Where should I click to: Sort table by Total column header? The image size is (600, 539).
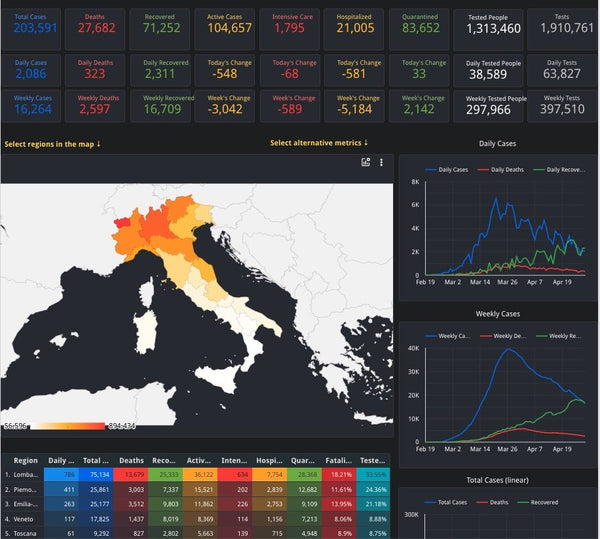click(x=96, y=461)
